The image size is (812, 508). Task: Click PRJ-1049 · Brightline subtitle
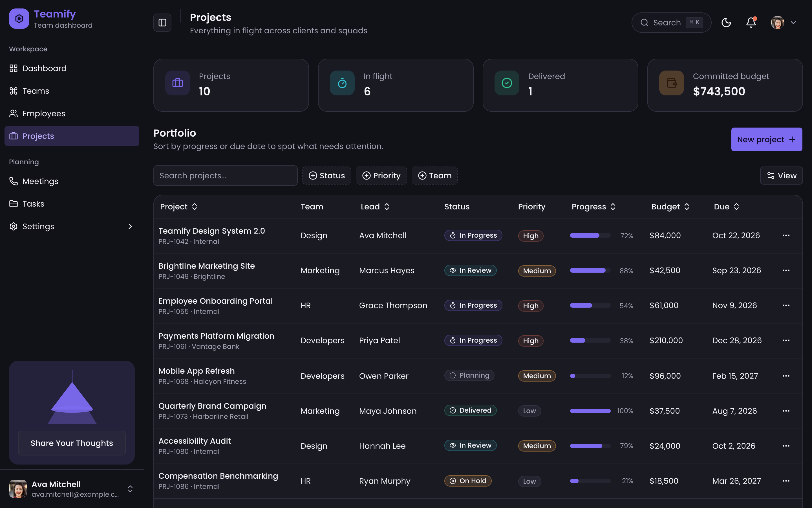coord(192,277)
